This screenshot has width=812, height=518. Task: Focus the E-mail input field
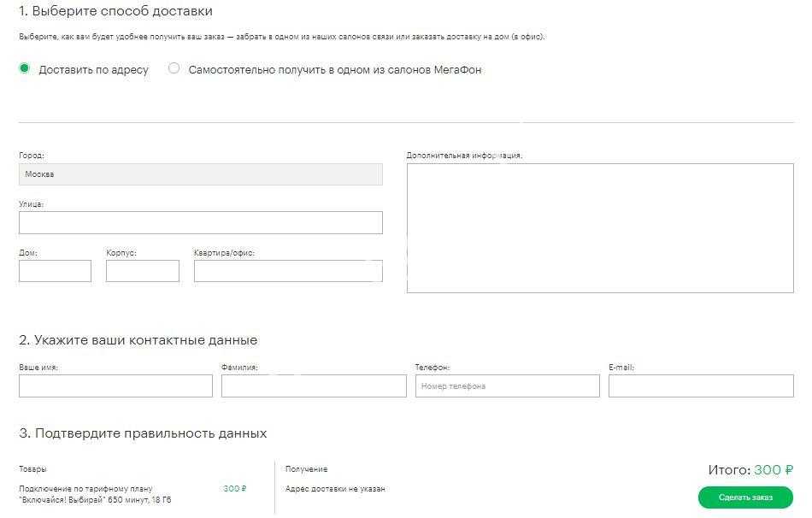click(701, 386)
